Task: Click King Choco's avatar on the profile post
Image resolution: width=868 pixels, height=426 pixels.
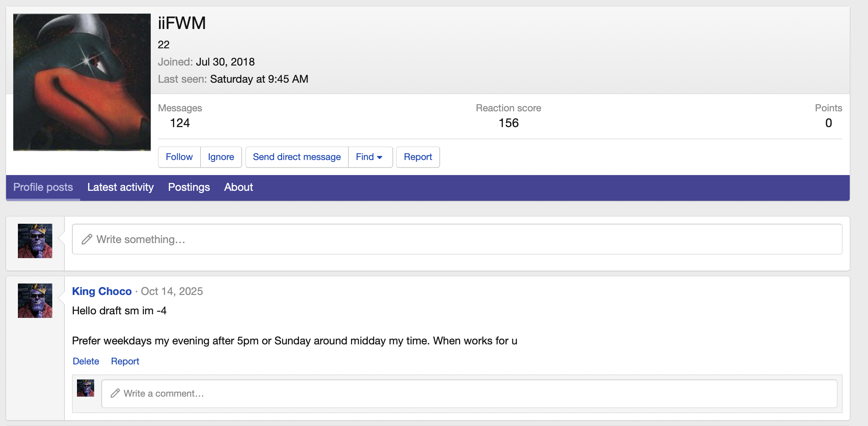Action: tap(35, 301)
